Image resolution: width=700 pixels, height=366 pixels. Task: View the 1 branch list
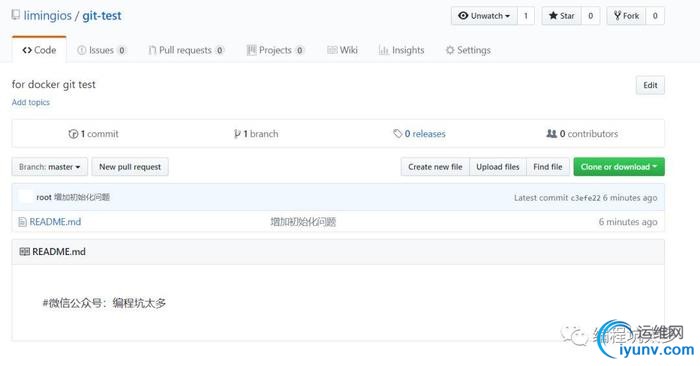tap(256, 133)
